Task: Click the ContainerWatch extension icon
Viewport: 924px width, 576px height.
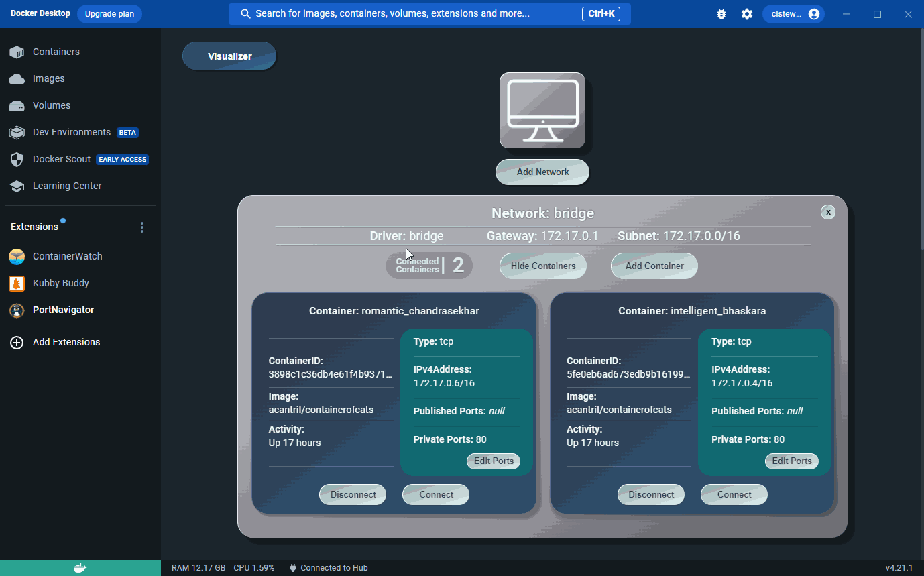Action: [x=17, y=256]
